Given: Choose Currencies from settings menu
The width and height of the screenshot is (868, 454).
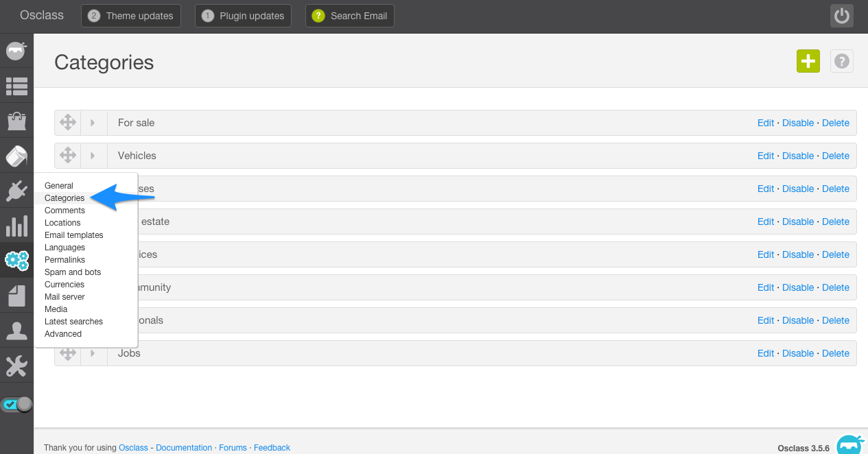Looking at the screenshot, I should (x=64, y=285).
